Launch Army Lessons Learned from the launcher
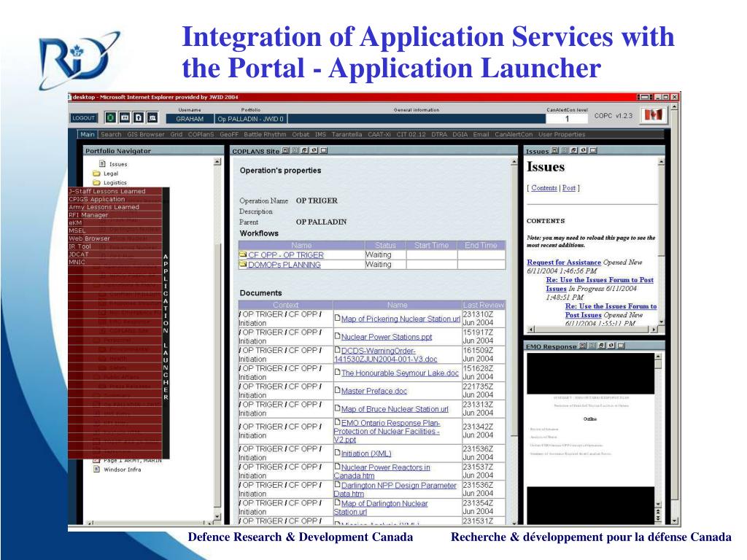 (x=115, y=207)
